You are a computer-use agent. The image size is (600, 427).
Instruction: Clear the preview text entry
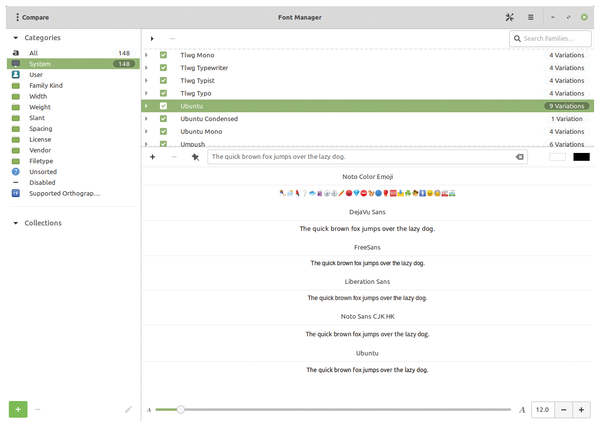coord(519,157)
